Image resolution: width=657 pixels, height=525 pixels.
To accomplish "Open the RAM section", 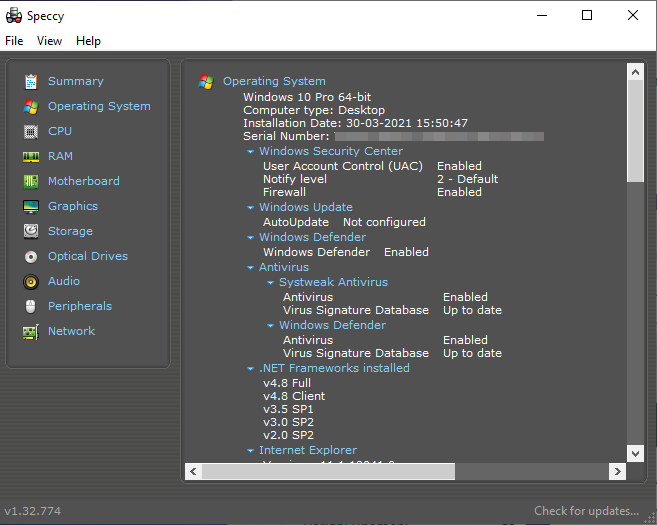I will click(60, 156).
